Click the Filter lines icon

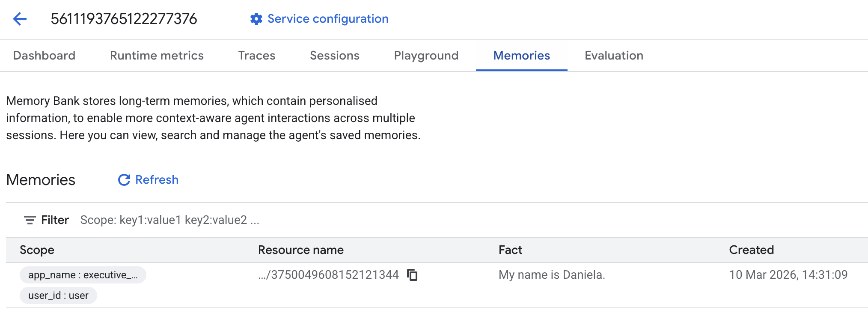click(30, 220)
